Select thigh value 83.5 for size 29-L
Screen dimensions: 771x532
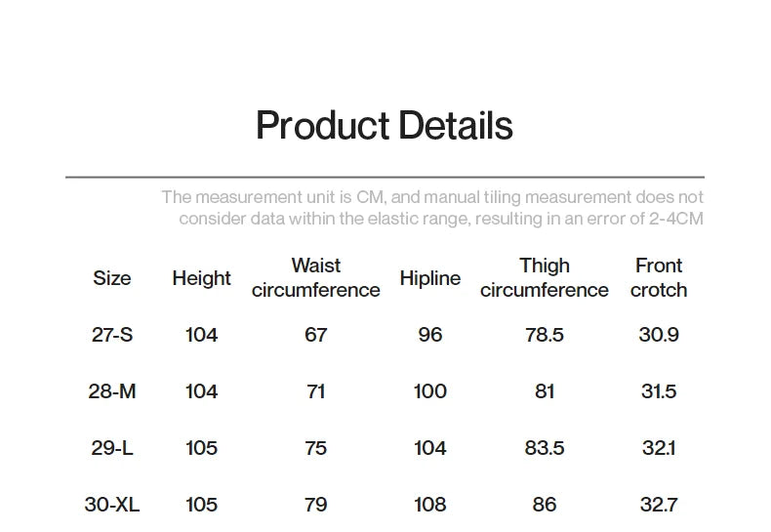pos(544,448)
